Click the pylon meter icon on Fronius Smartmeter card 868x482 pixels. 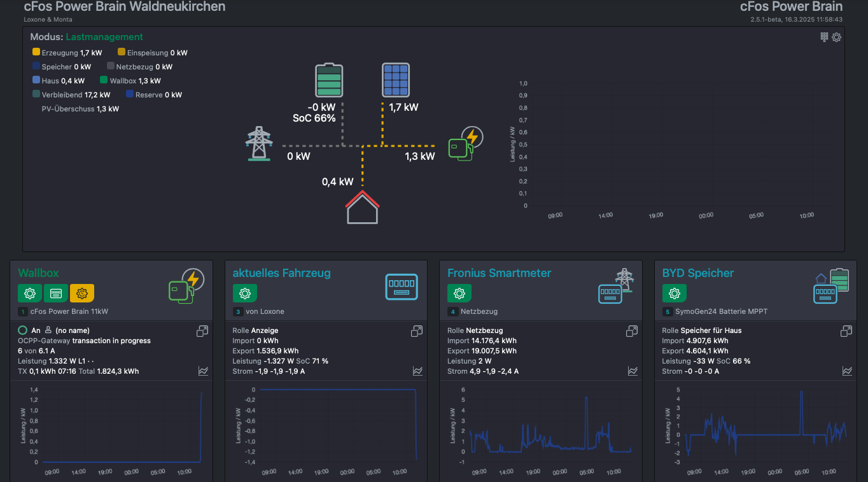(x=616, y=286)
